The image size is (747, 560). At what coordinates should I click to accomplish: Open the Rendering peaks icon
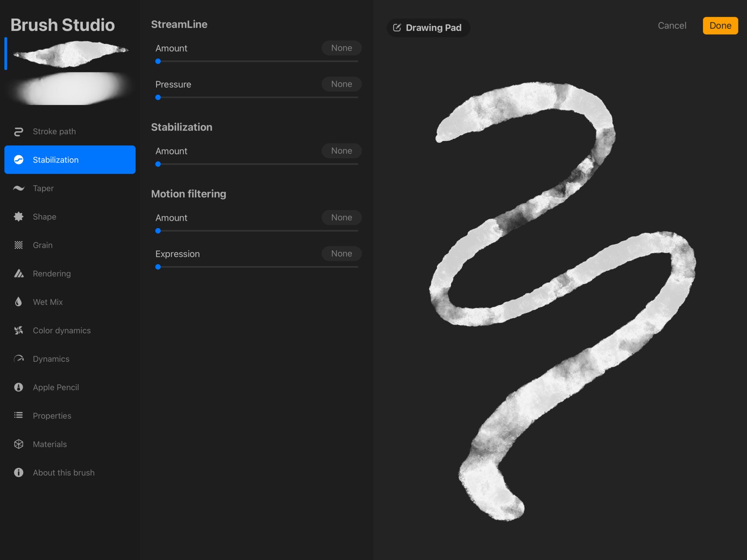(19, 274)
